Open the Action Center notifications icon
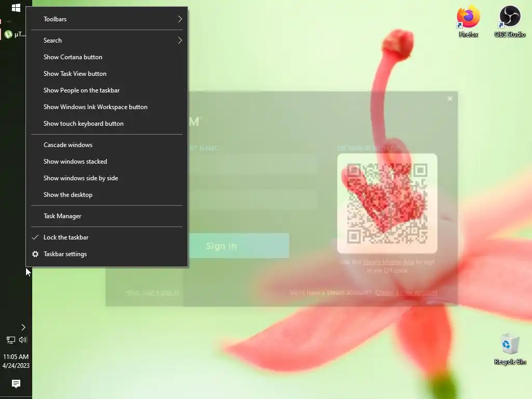This screenshot has width=532, height=399. [16, 384]
